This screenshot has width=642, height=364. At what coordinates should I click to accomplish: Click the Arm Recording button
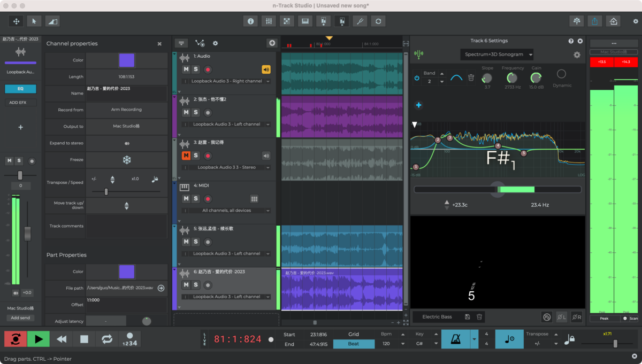click(x=127, y=110)
